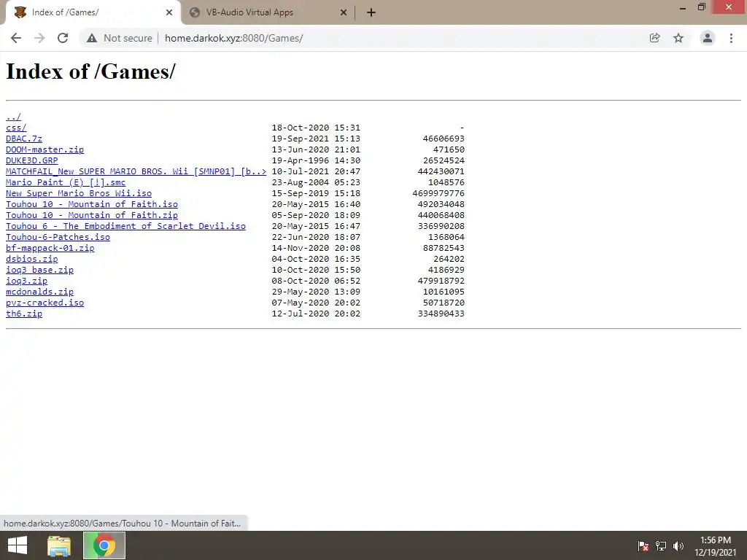The width and height of the screenshot is (747, 560).
Task: Open File Explorer from the taskbar
Action: (x=59, y=545)
